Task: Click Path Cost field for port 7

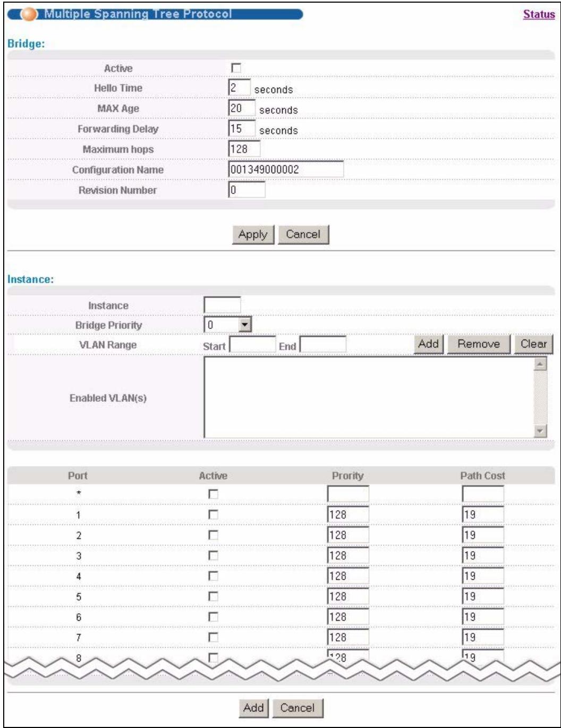Action: pos(483,637)
